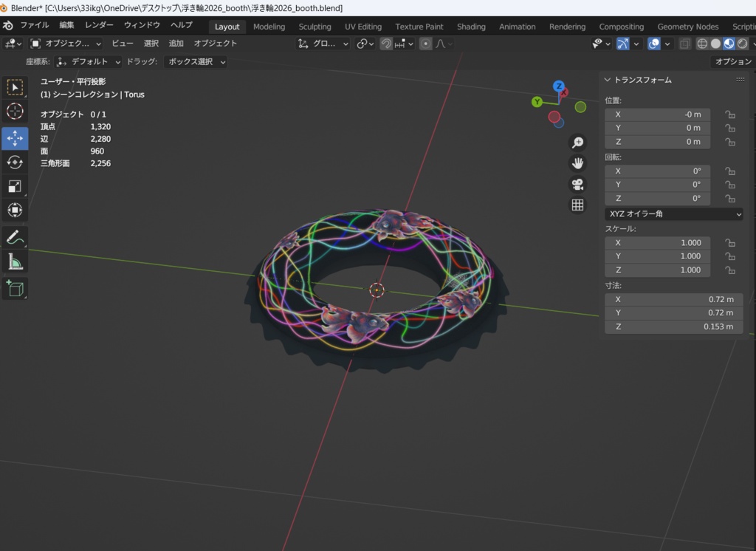Click the scale X value field
756x551 pixels.
coord(657,243)
